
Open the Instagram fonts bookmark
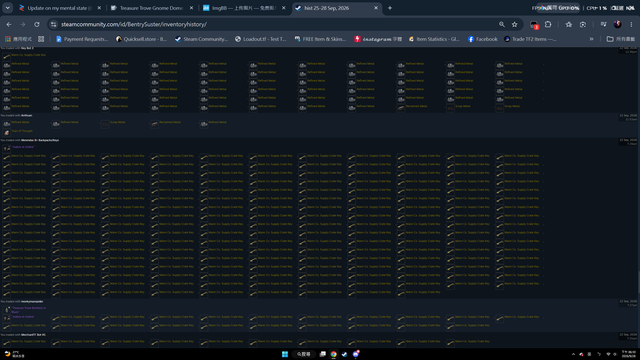[x=378, y=39]
